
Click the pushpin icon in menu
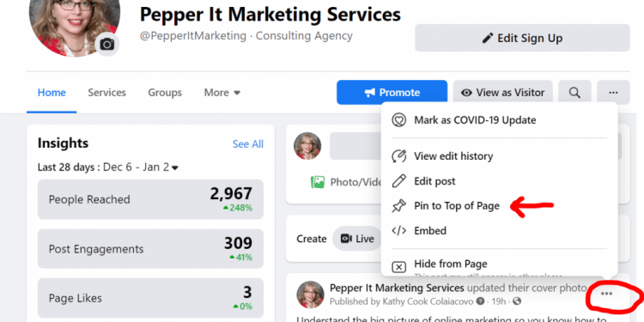click(398, 206)
